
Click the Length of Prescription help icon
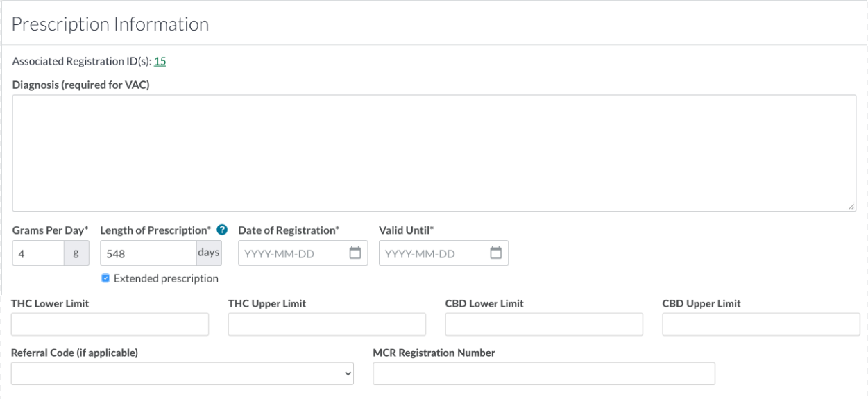coord(222,230)
